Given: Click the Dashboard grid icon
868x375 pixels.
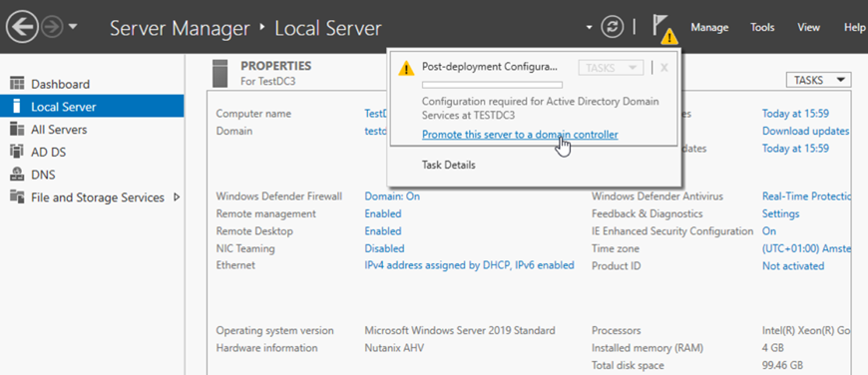Looking at the screenshot, I should [x=18, y=84].
